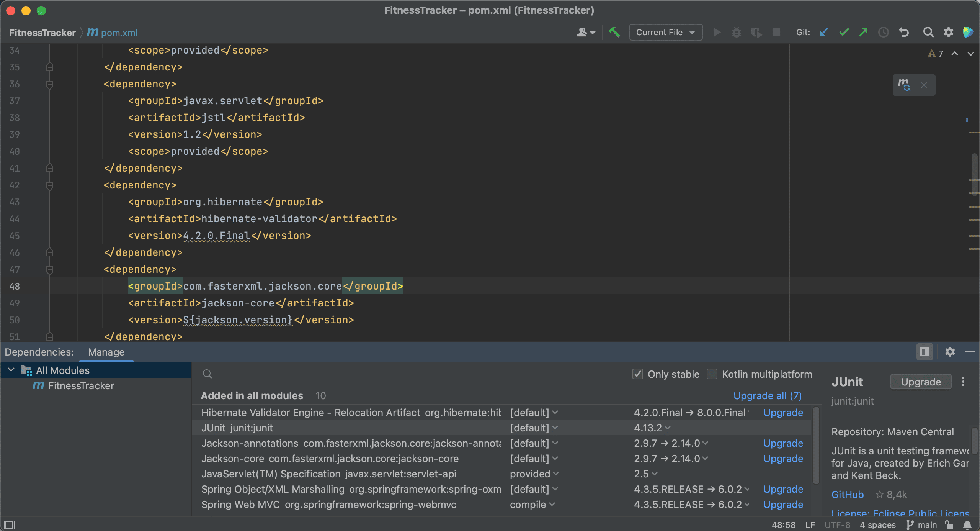Click the Rollback undo icon

[904, 32]
